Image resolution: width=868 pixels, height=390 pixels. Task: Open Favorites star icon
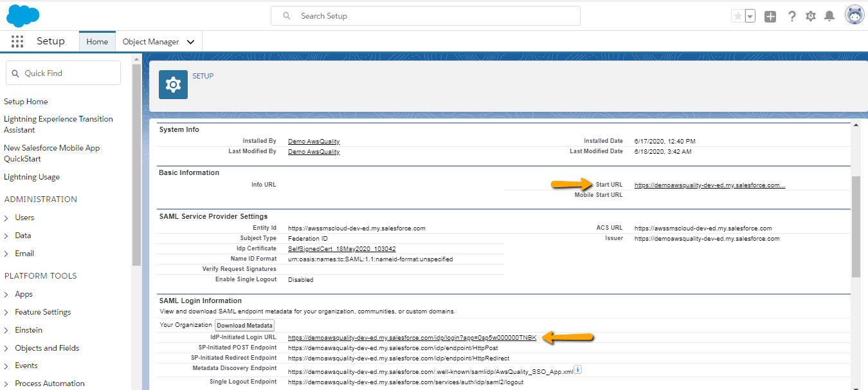(x=737, y=16)
